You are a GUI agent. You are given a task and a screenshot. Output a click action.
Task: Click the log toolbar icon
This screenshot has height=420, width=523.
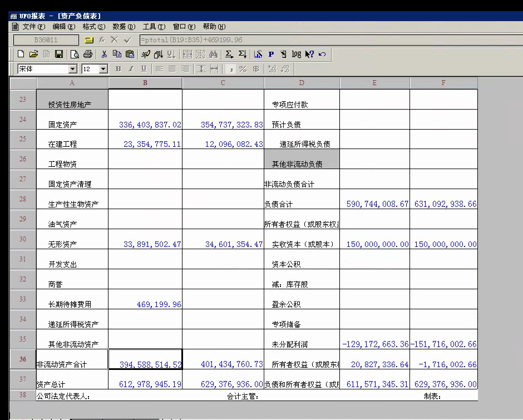pos(296,54)
